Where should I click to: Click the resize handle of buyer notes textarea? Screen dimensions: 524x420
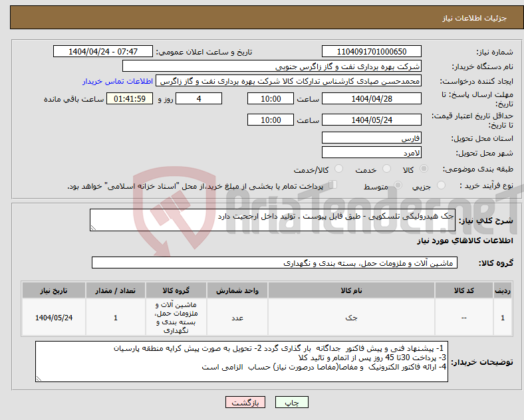click(x=39, y=379)
